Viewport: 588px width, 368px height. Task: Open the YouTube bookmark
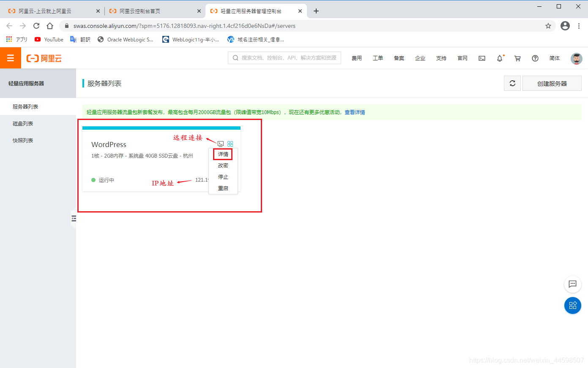49,39
